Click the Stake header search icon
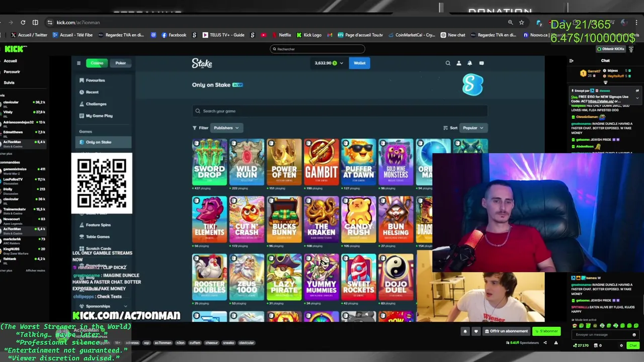Image resolution: width=644 pixels, height=362 pixels. click(x=448, y=63)
